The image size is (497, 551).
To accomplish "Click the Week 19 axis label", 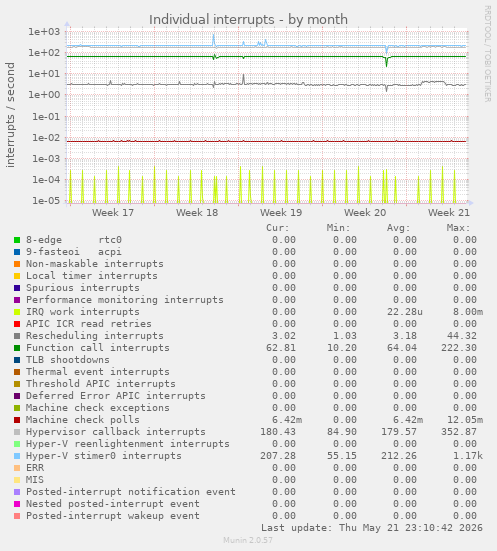I will tap(281, 213).
